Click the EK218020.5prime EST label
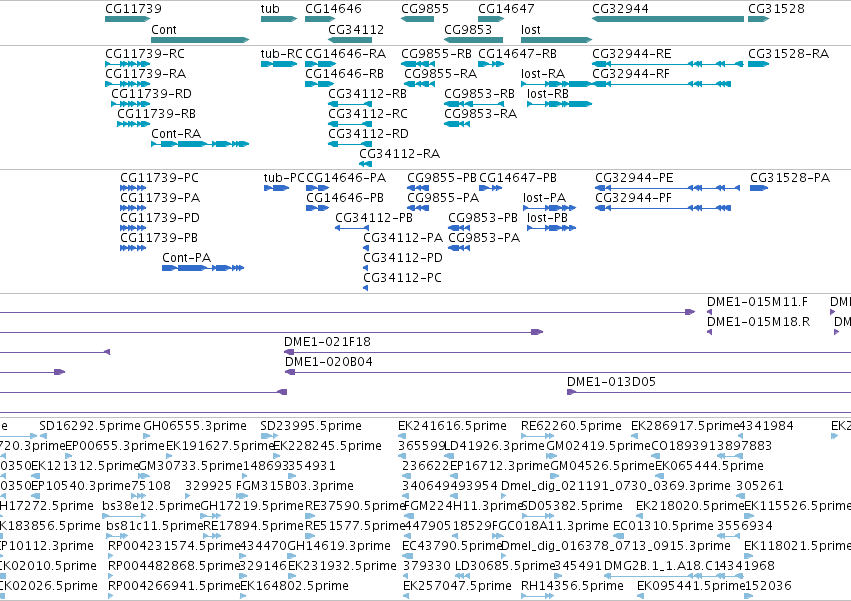This screenshot has width=851, height=601. (x=690, y=506)
